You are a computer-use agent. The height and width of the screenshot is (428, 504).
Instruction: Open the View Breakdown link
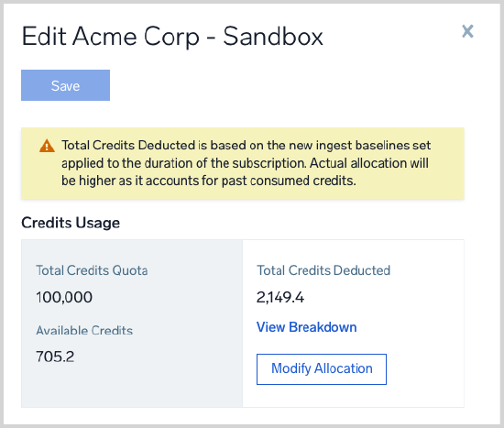click(306, 327)
